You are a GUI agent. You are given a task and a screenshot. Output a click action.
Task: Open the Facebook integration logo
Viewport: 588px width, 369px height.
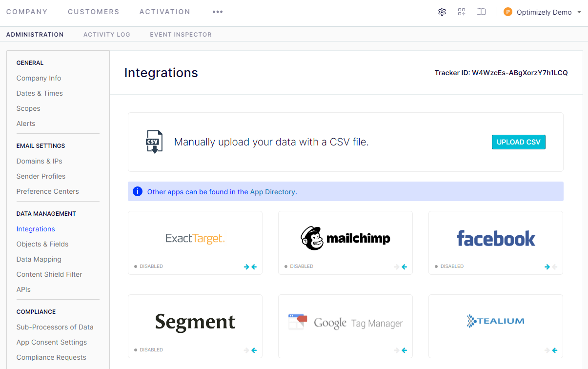(x=496, y=238)
